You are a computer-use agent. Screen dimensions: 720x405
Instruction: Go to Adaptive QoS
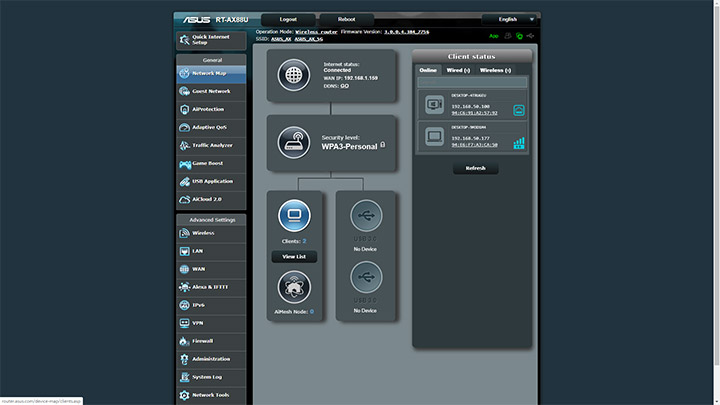pos(211,127)
